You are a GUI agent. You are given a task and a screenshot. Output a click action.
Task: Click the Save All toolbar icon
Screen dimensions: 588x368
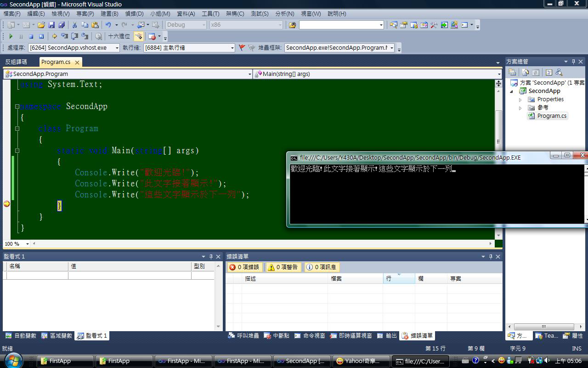(62, 25)
